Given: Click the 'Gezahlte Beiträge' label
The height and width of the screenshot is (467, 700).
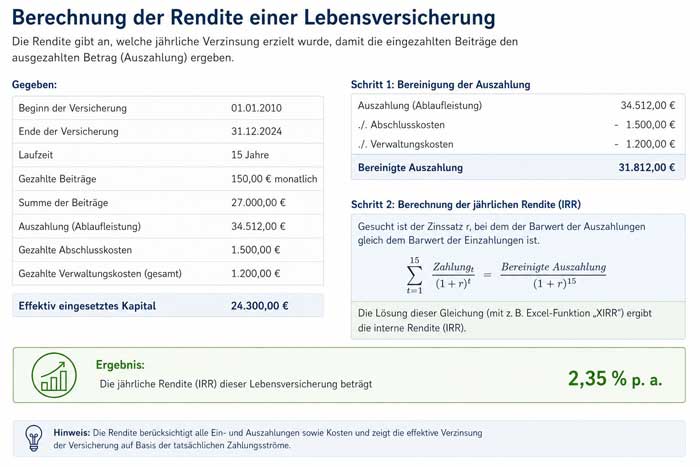Looking at the screenshot, I should point(57,179).
